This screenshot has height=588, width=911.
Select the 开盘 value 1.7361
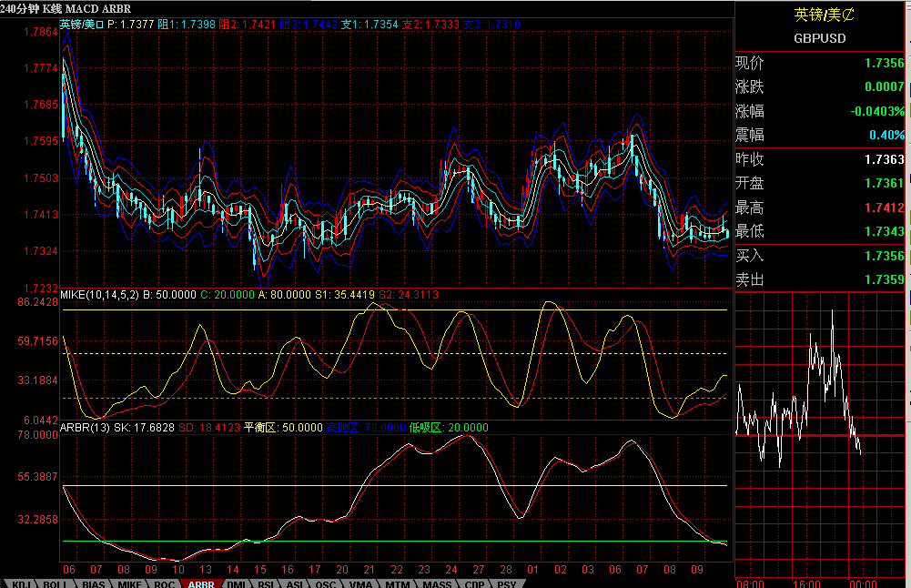tap(884, 183)
